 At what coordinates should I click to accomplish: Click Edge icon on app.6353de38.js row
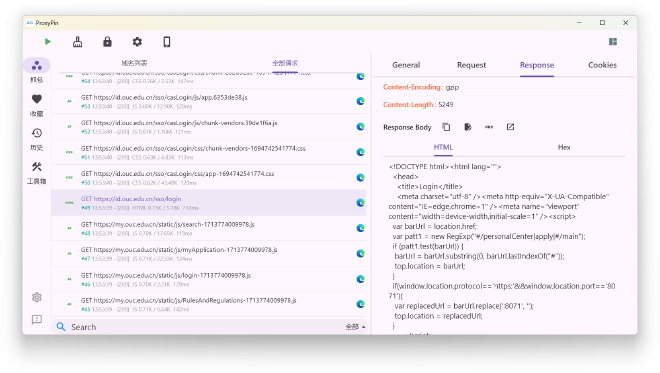pos(360,101)
